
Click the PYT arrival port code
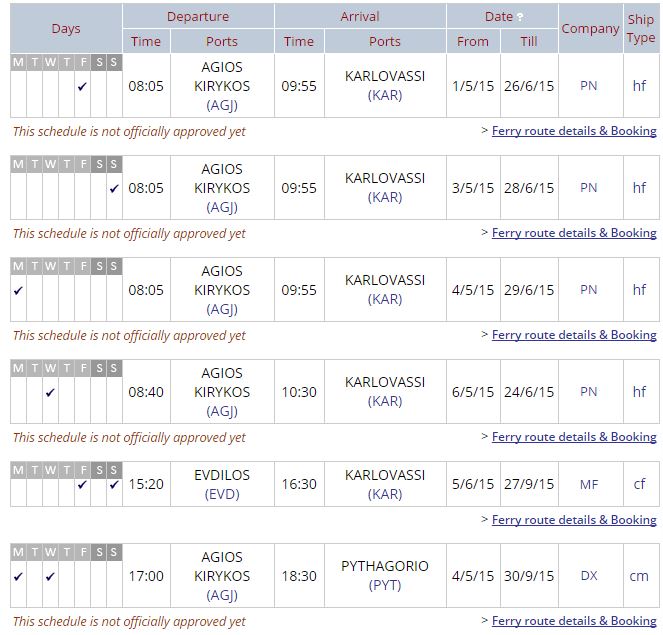pos(385,585)
